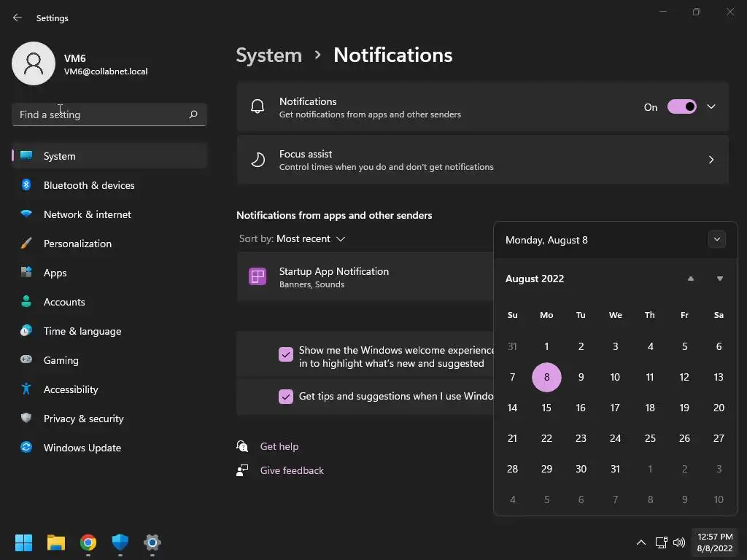Viewport: 747px width, 560px height.
Task: Open Windows Security shield in taskbar
Action: tap(120, 542)
